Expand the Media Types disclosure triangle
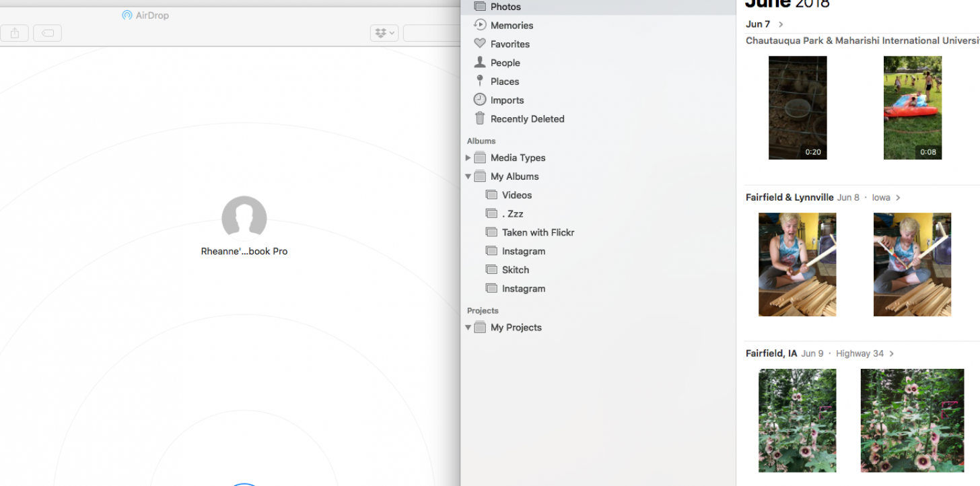 pos(468,158)
